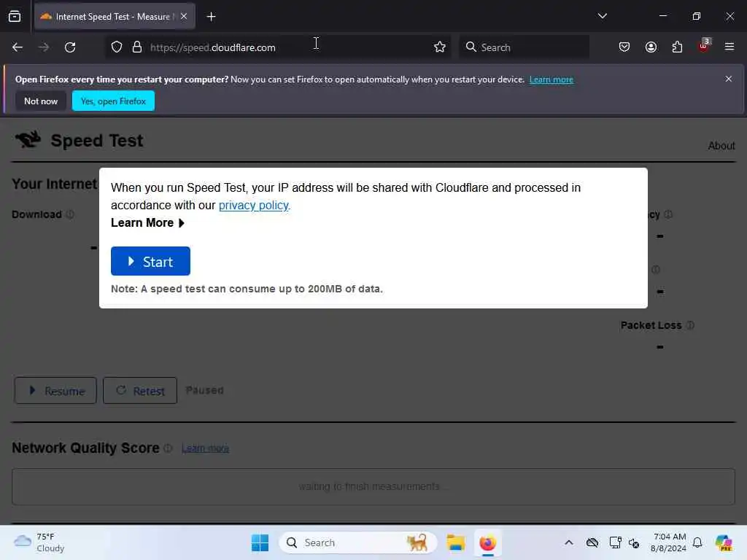Bookmark this page with the star

(x=440, y=47)
